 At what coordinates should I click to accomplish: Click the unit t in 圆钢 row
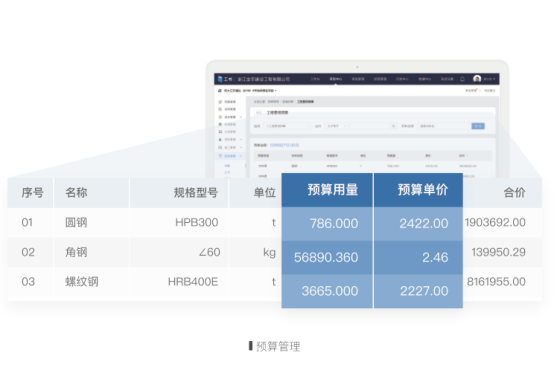coord(274,222)
